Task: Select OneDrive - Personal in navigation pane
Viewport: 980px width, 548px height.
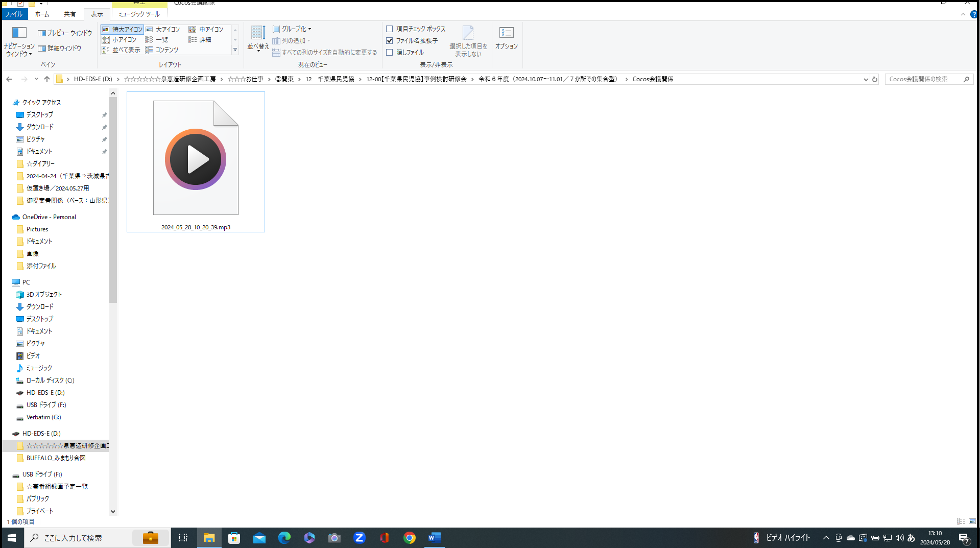Action: 49,217
